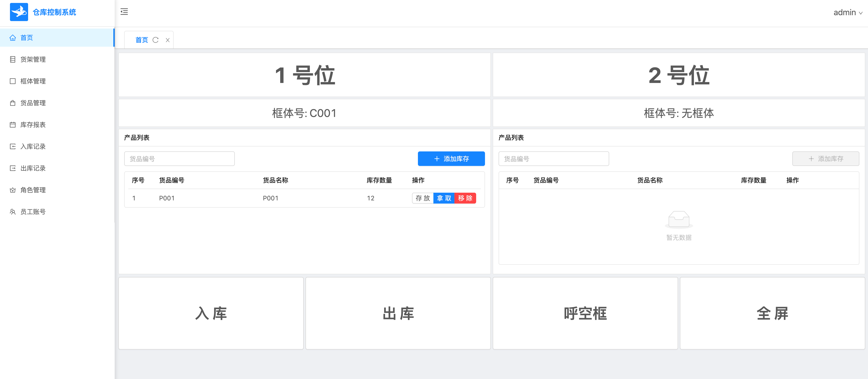The width and height of the screenshot is (868, 379).
Task: Open 货架管理 from the sidebar
Action: (33, 60)
